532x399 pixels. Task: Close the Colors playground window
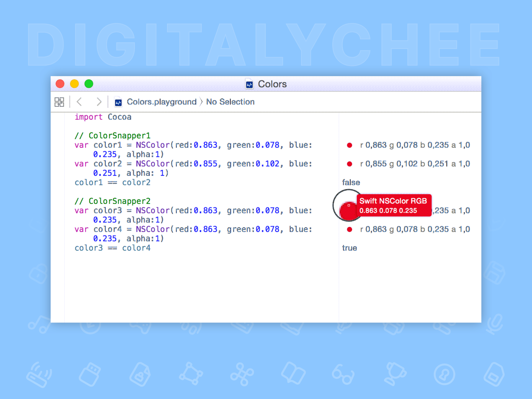[x=60, y=84]
